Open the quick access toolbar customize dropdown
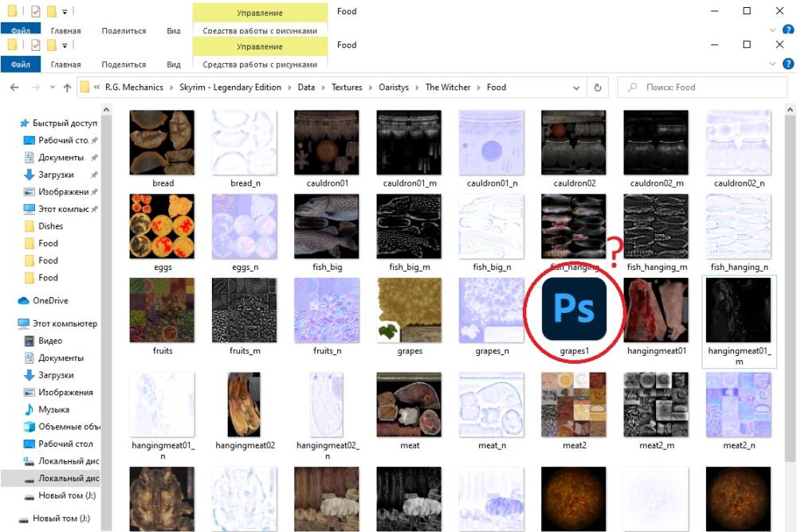 pos(65,45)
